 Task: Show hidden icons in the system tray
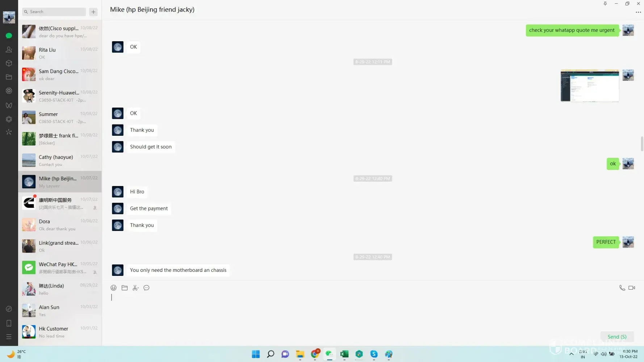click(x=571, y=354)
